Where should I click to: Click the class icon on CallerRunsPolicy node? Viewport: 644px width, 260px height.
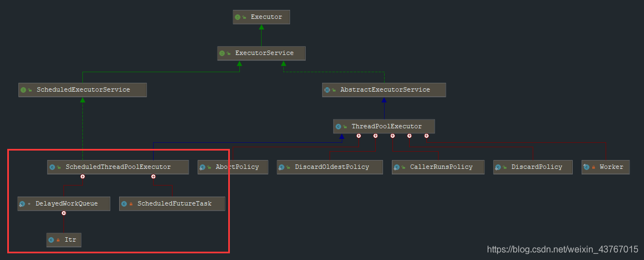coord(397,167)
